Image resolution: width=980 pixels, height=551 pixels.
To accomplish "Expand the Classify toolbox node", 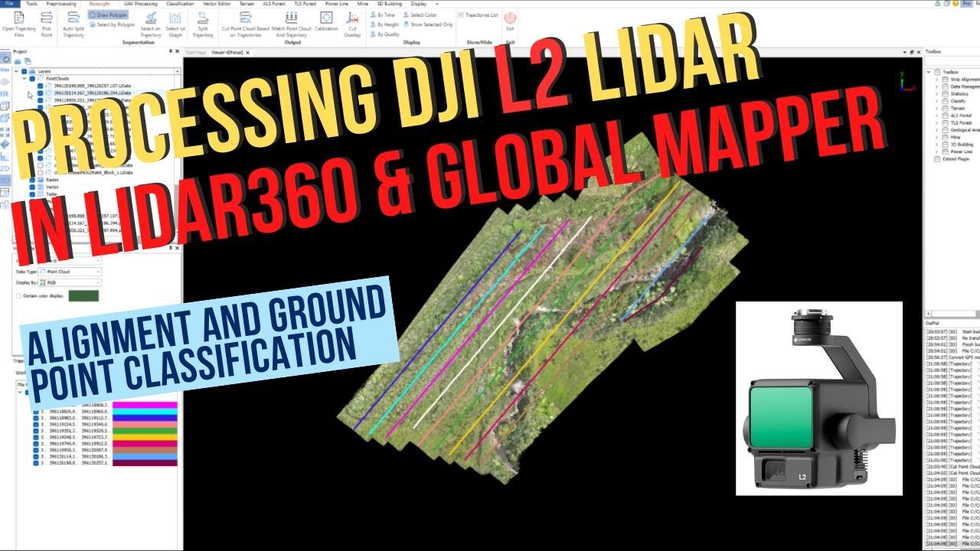I will pos(938,101).
